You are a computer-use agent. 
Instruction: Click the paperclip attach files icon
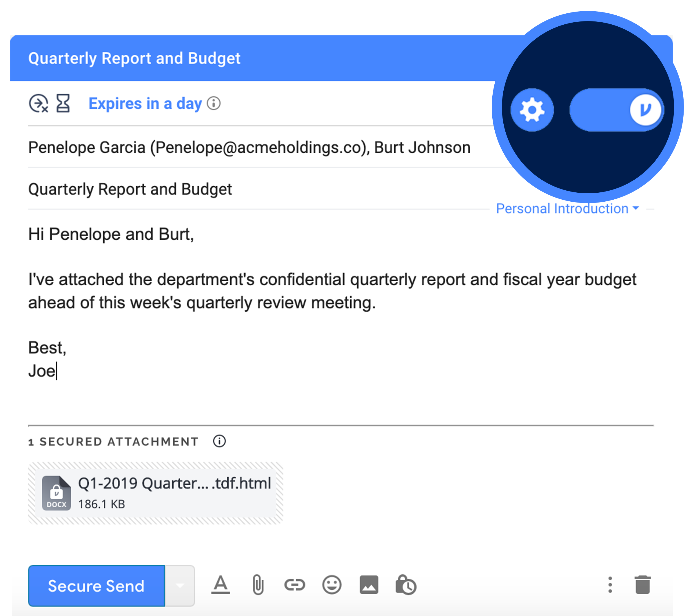pyautogui.click(x=258, y=585)
